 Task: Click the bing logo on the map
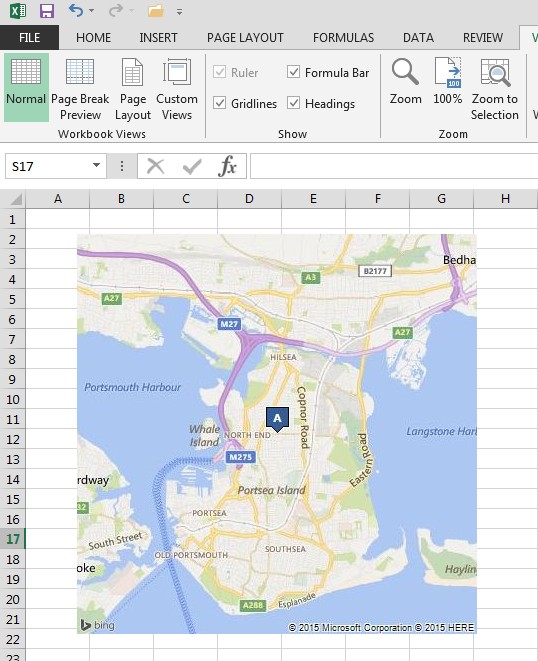[97, 625]
